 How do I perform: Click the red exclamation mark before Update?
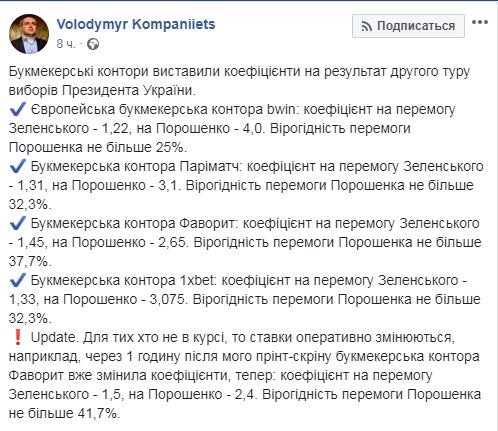point(18,337)
